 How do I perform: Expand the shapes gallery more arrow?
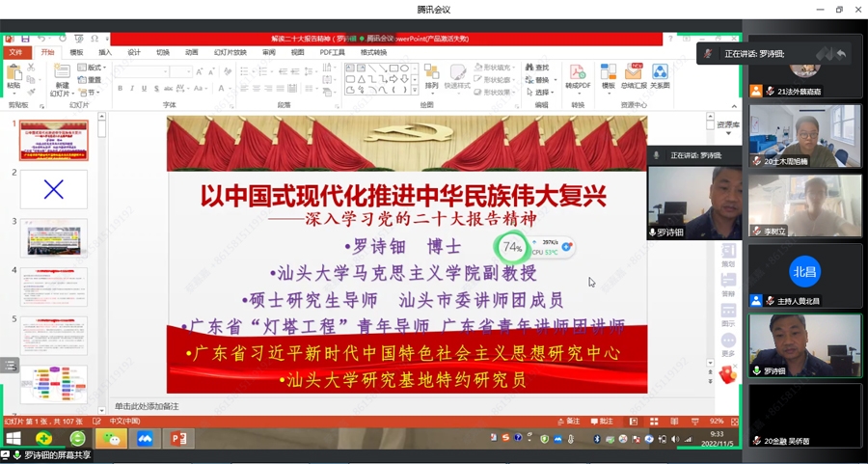(415, 91)
